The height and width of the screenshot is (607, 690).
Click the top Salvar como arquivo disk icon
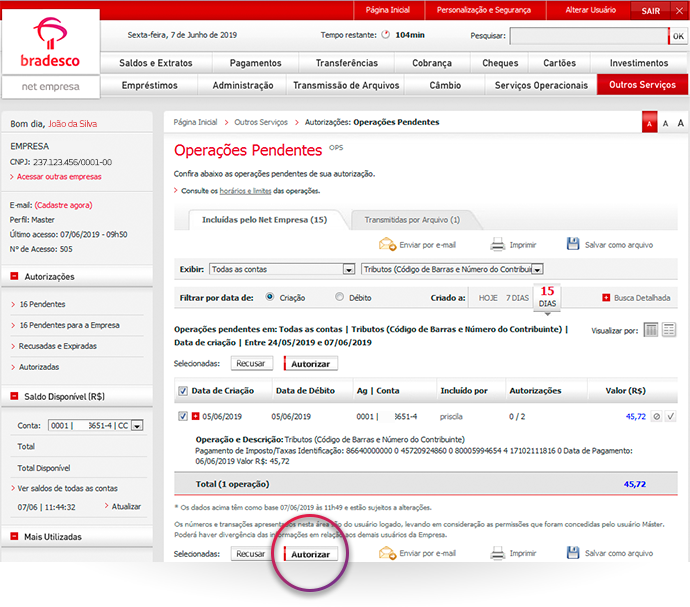(x=573, y=244)
